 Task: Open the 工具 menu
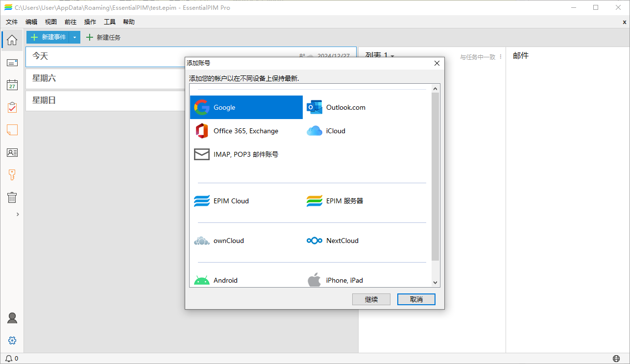tap(110, 22)
